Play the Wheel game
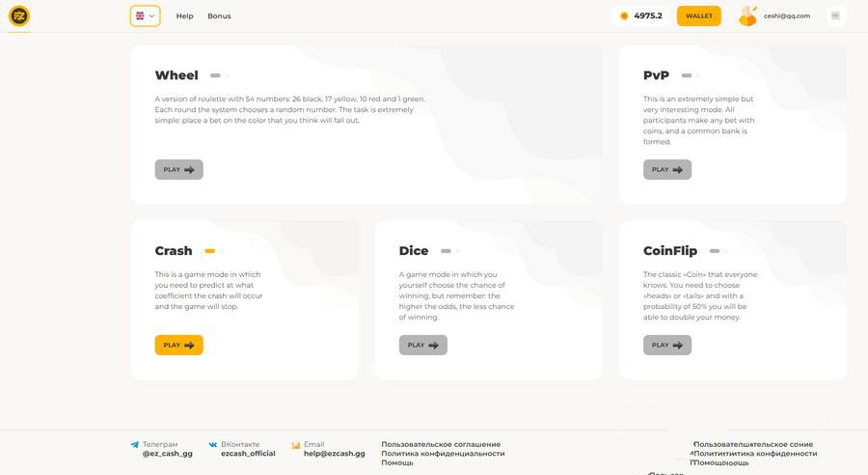 (178, 169)
